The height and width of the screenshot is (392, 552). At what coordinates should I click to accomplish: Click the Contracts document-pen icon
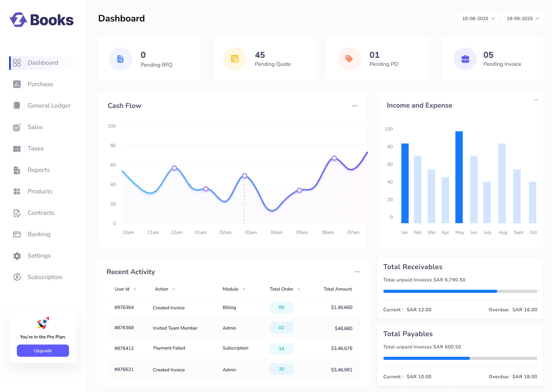(x=17, y=213)
